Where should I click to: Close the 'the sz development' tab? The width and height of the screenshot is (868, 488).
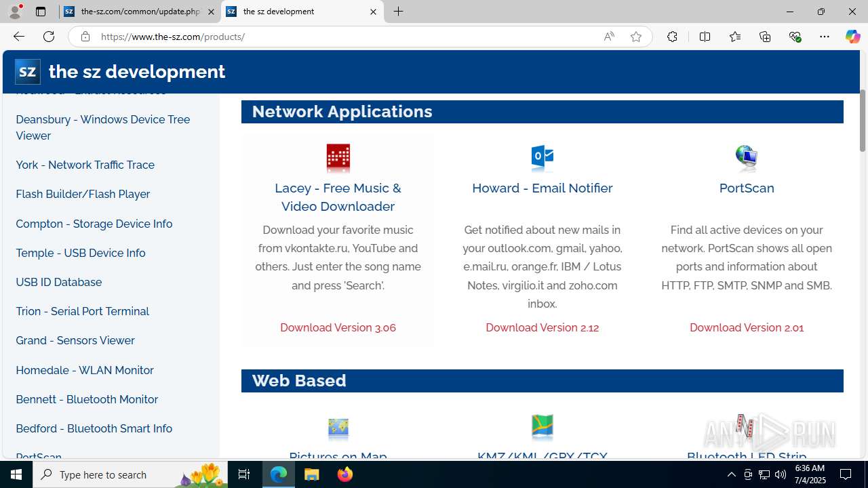373,12
